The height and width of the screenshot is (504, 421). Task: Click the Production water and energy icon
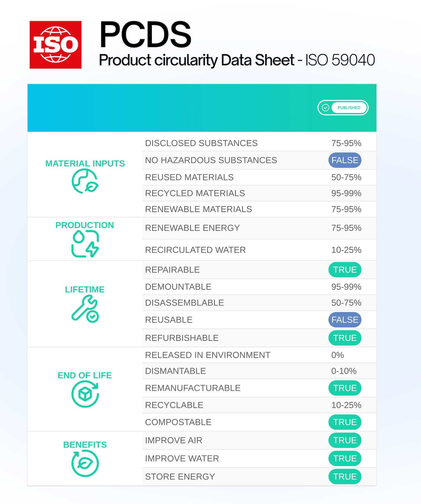click(x=85, y=244)
